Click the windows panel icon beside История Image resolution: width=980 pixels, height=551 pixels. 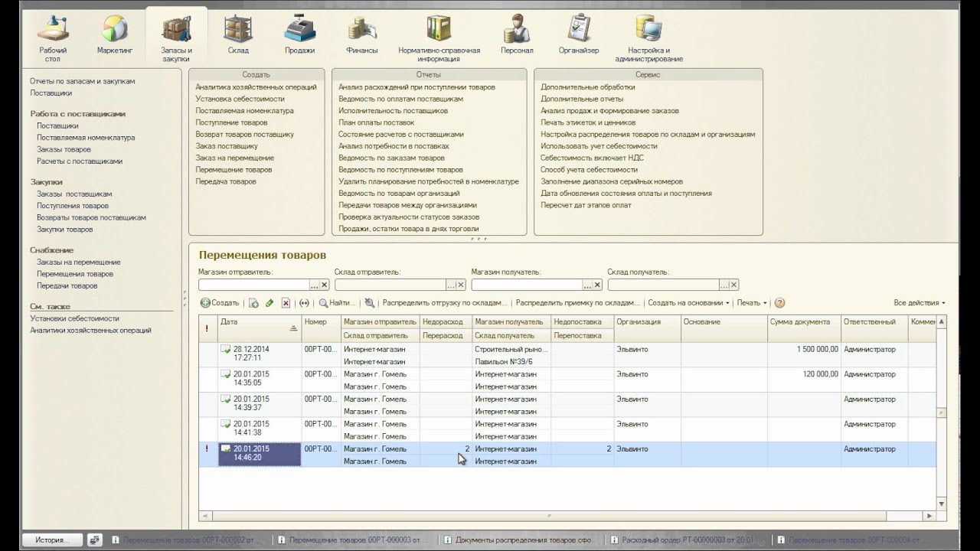(94, 540)
